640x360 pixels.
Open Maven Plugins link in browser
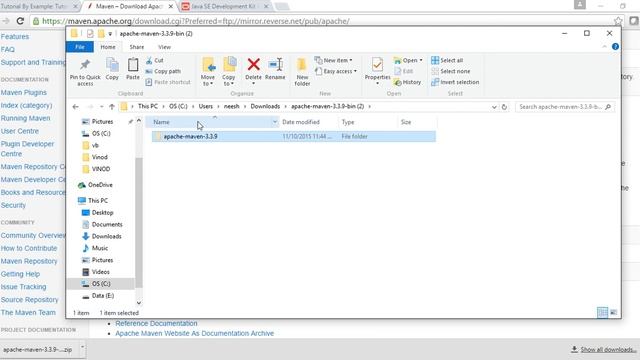[24, 93]
